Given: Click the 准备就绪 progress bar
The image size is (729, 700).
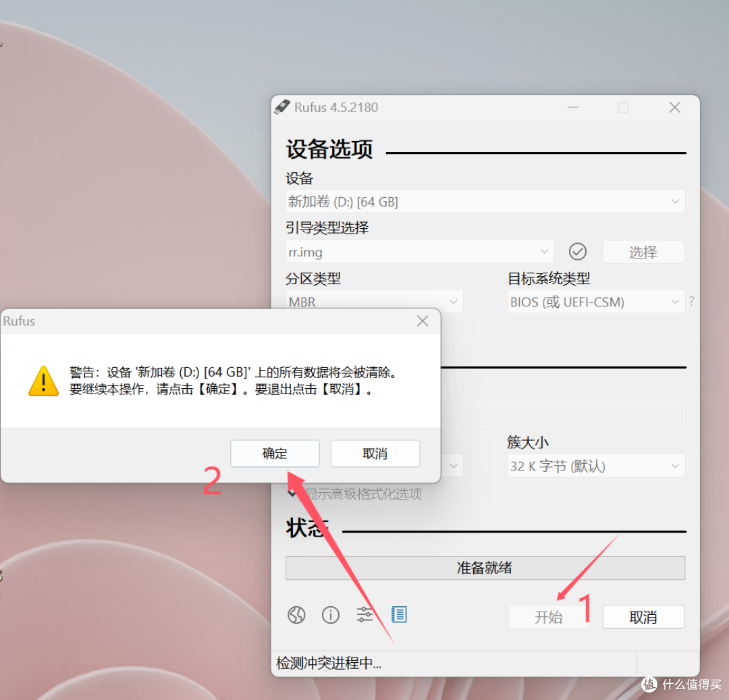Looking at the screenshot, I should coord(485,568).
